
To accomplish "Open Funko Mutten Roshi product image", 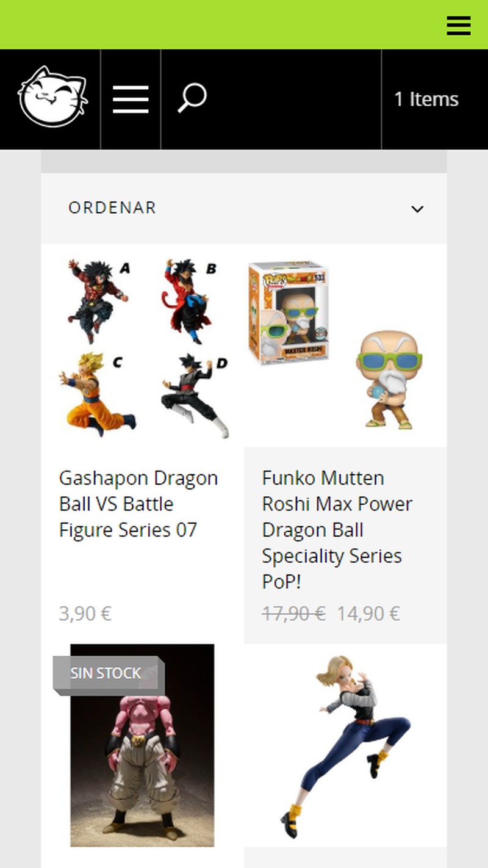I will pyautogui.click(x=345, y=345).
